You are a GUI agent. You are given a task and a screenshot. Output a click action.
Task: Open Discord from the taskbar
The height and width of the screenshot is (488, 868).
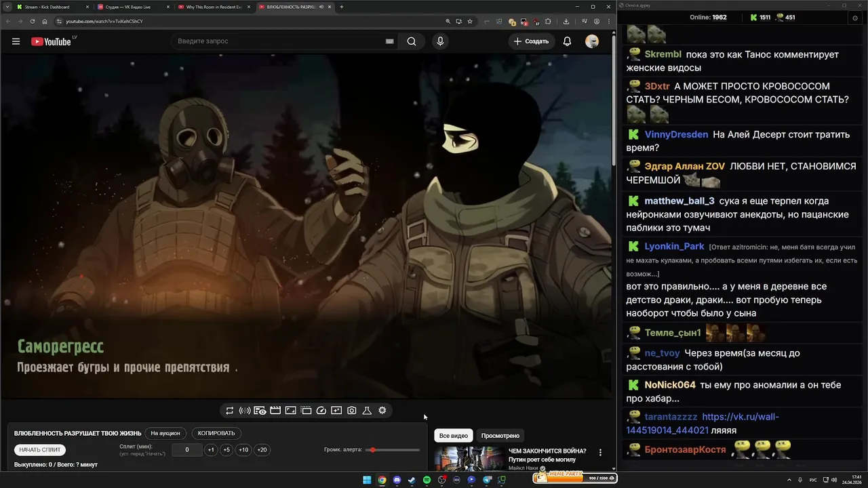click(x=397, y=480)
